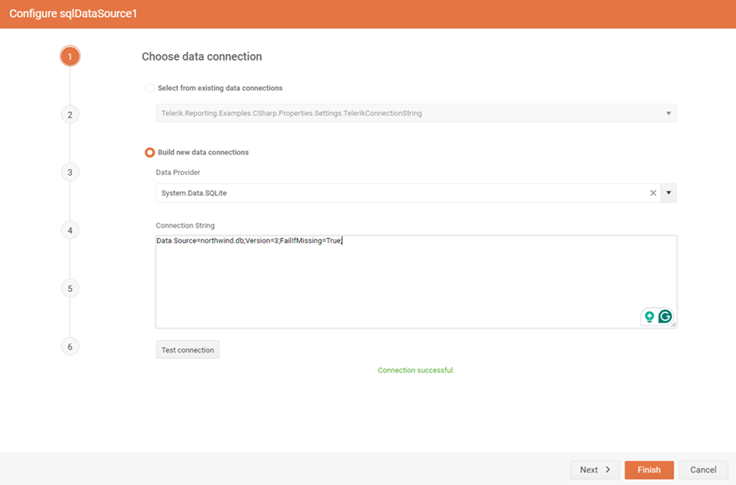The width and height of the screenshot is (736, 485).
Task: Cancel the data source wizard
Action: [703, 470]
